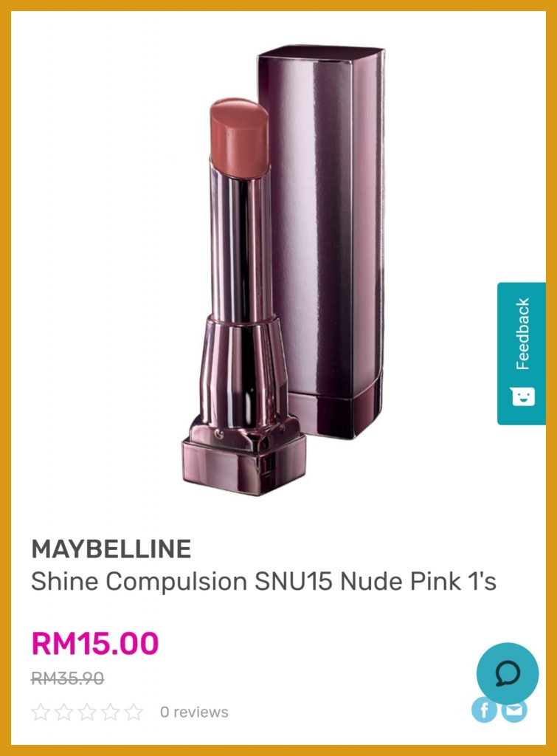
Task: Click the vertical Feedback text label
Action: pyautogui.click(x=523, y=334)
